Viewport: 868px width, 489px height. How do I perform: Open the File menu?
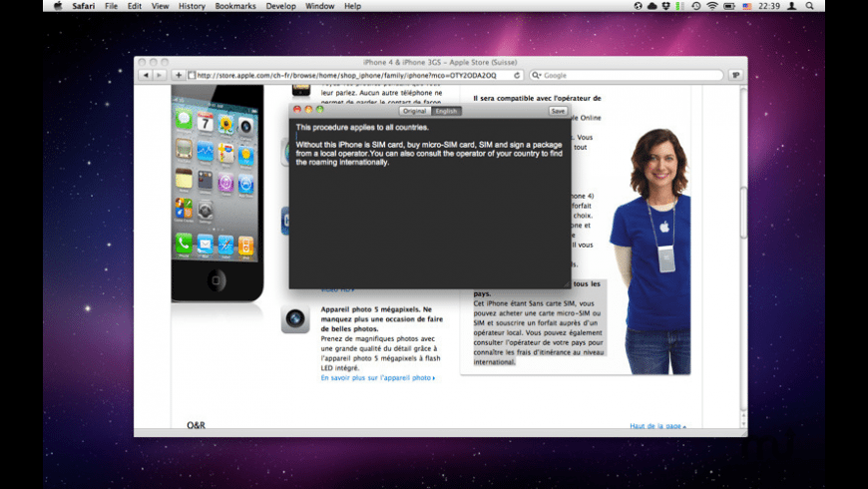pos(112,6)
